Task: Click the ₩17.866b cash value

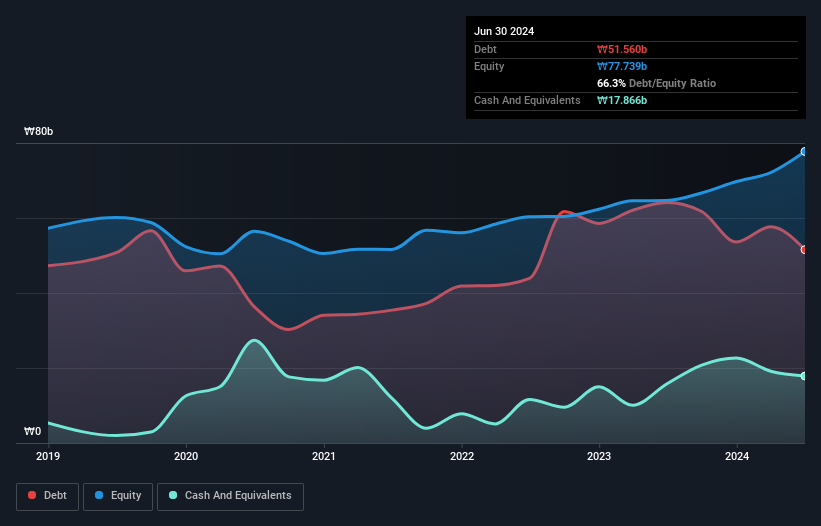Action: (x=622, y=100)
